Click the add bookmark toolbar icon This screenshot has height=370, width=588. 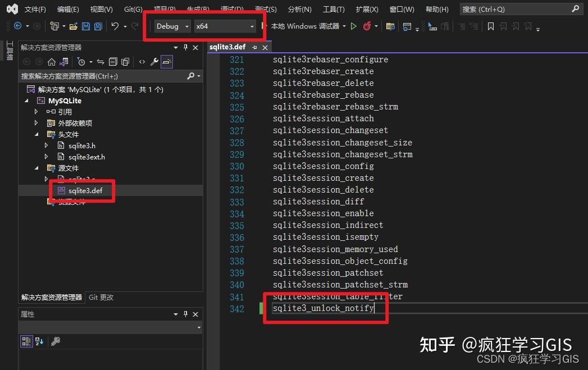point(490,26)
